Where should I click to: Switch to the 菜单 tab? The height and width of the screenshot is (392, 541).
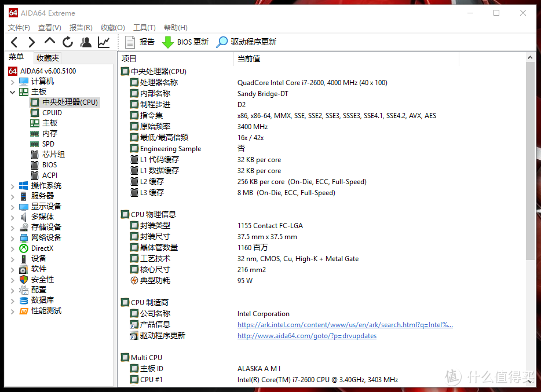(16, 57)
